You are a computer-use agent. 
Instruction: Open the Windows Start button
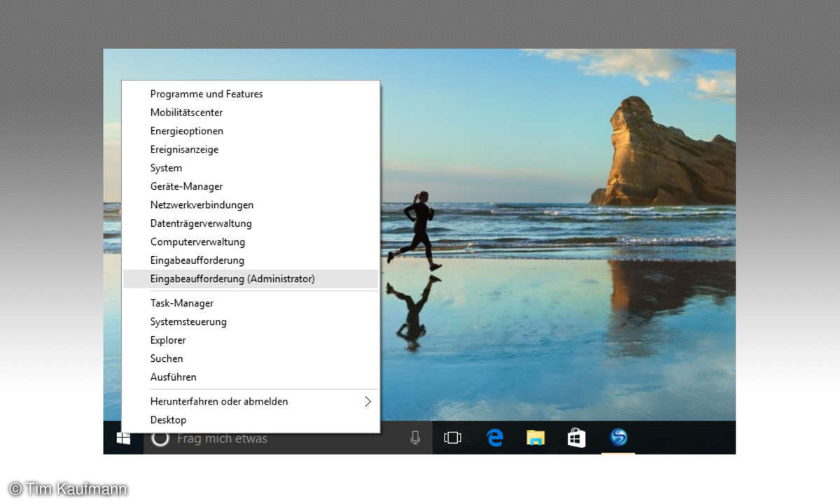[x=123, y=438]
